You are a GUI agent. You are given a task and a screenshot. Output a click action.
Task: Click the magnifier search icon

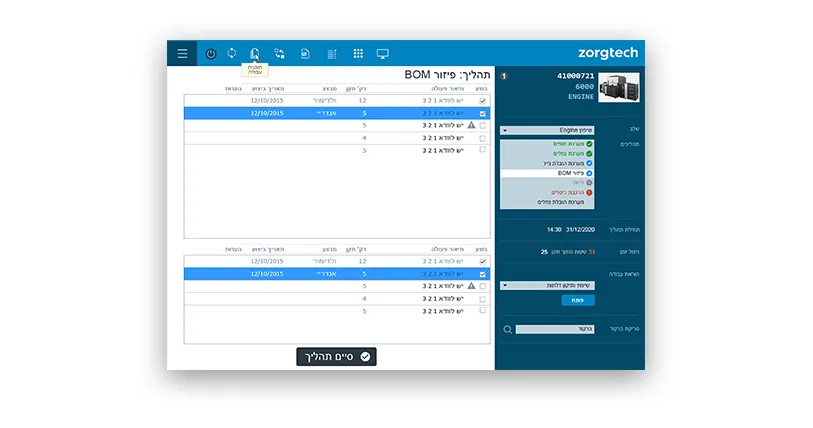(508, 329)
